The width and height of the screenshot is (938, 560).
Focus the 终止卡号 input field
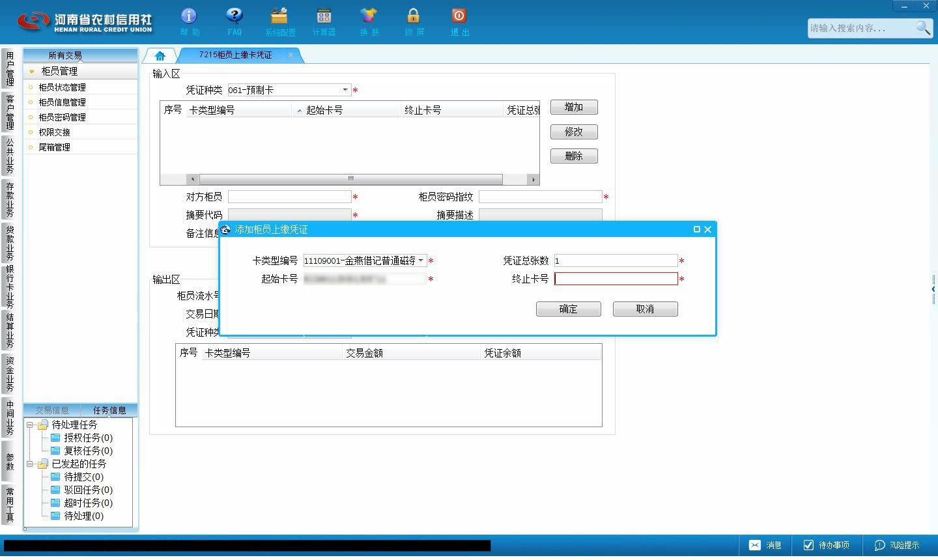[x=616, y=279]
